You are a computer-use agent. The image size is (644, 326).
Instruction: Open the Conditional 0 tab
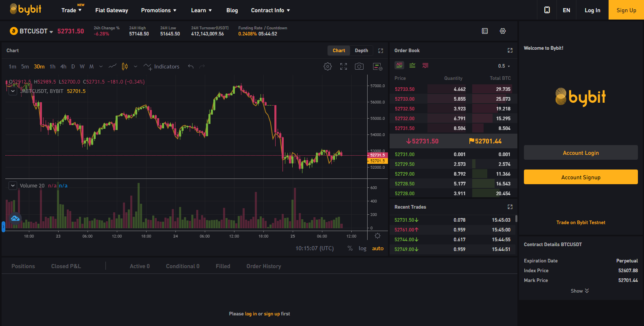coord(183,266)
